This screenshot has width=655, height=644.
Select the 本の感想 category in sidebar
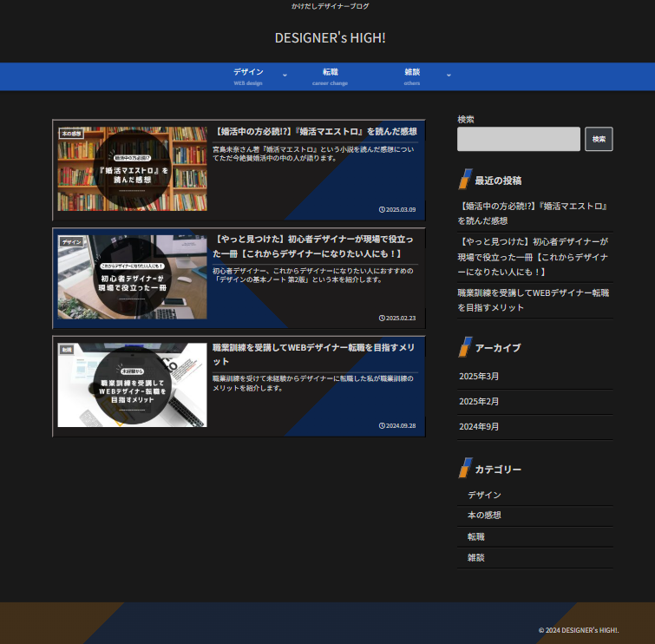click(484, 516)
